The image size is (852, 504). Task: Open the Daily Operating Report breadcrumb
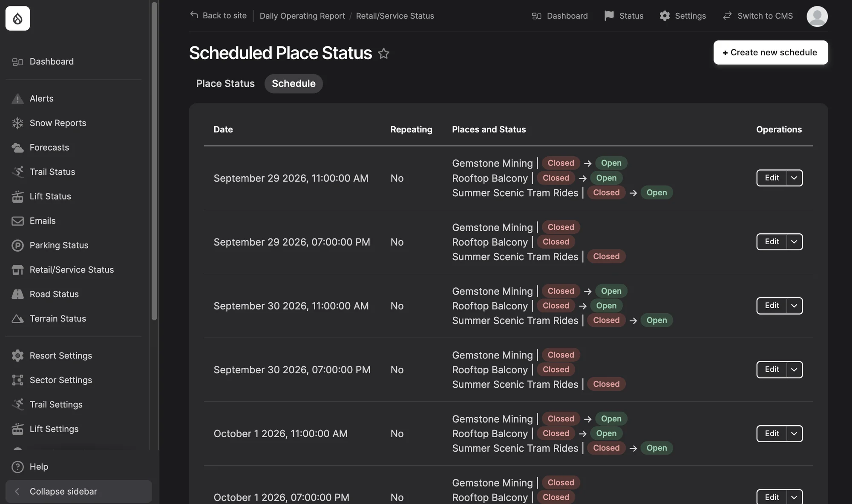[x=302, y=16]
